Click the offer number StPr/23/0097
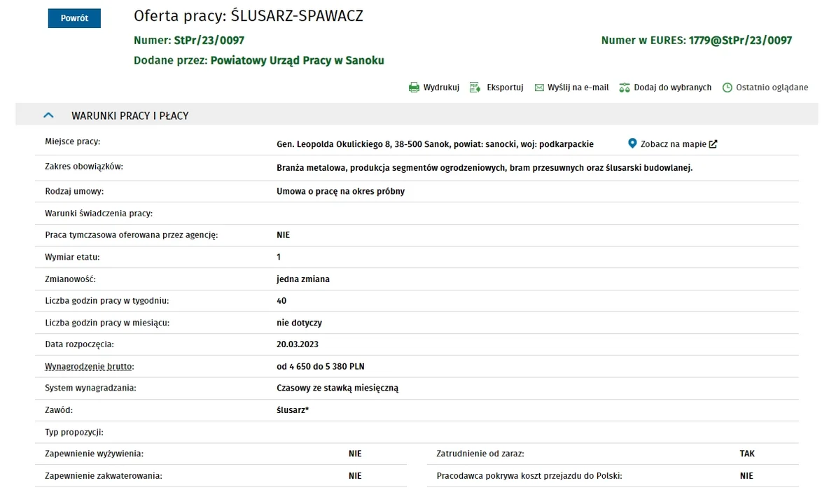This screenshot has width=836, height=504. [x=209, y=41]
